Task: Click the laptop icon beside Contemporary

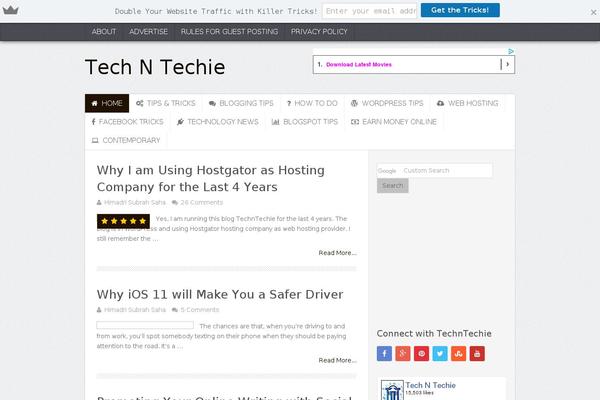Action: [95, 140]
